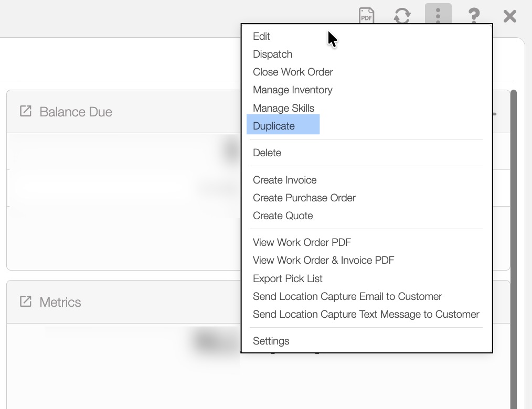Open View Work Order PDF
The width and height of the screenshot is (532, 409).
pyautogui.click(x=302, y=242)
